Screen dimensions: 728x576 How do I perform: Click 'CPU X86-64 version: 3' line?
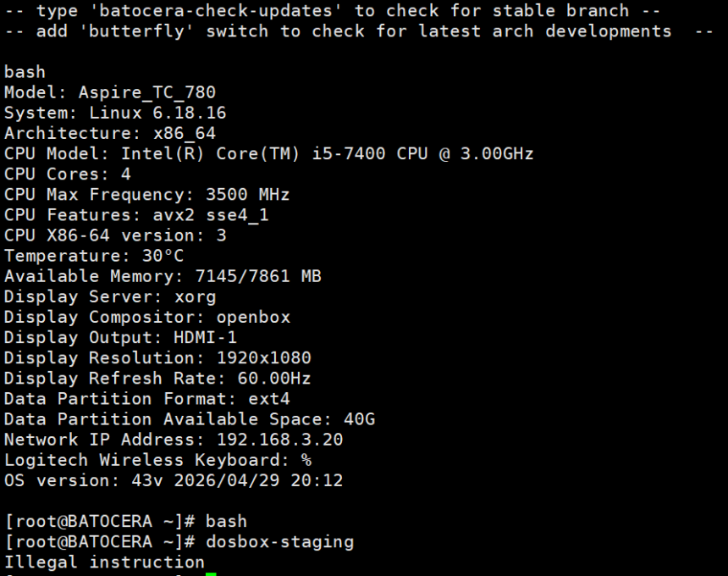tap(115, 235)
